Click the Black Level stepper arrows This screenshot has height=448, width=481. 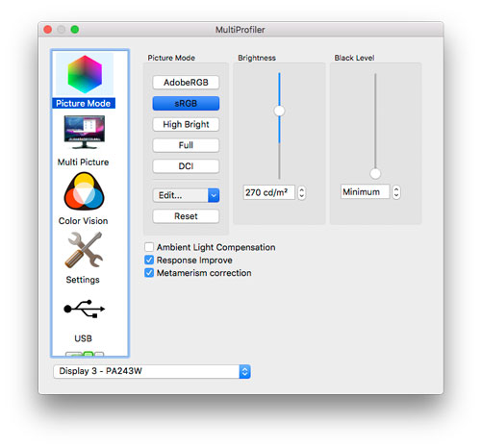(396, 192)
